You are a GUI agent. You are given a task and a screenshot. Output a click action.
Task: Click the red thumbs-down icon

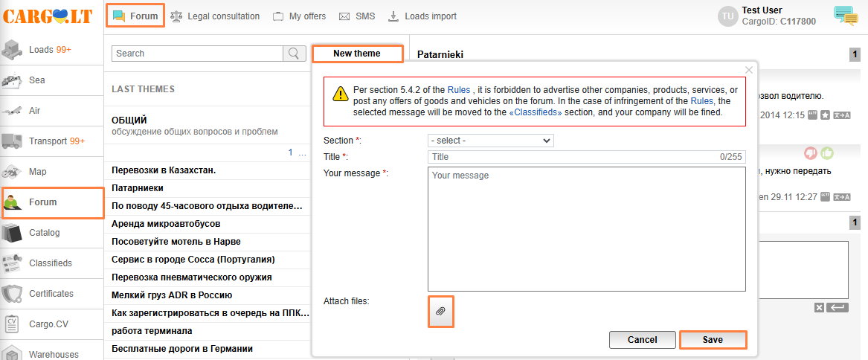pyautogui.click(x=811, y=153)
